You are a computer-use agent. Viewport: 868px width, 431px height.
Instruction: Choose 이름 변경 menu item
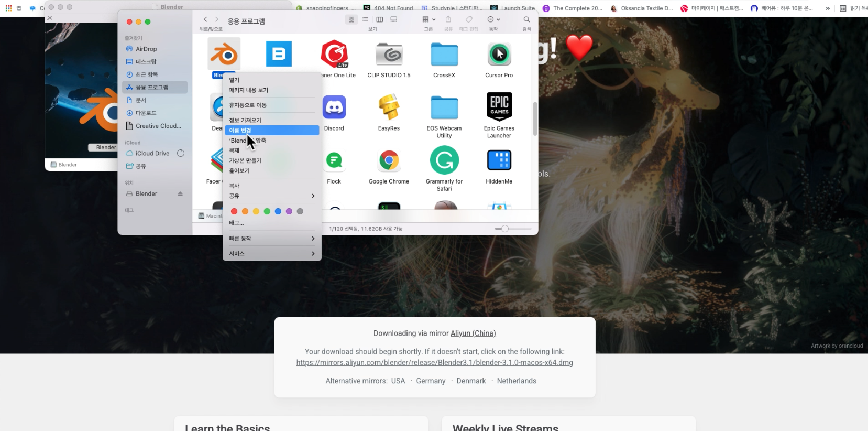[x=272, y=130]
